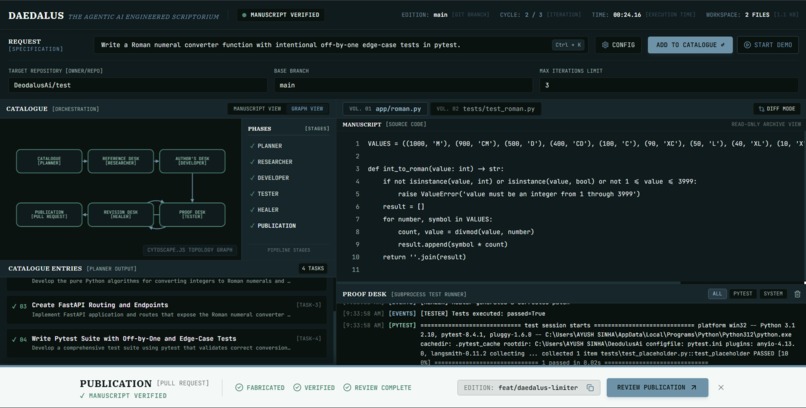Copy the feat/daedalus-limiter edition name
The height and width of the screenshot is (408, 806).
coord(590,387)
